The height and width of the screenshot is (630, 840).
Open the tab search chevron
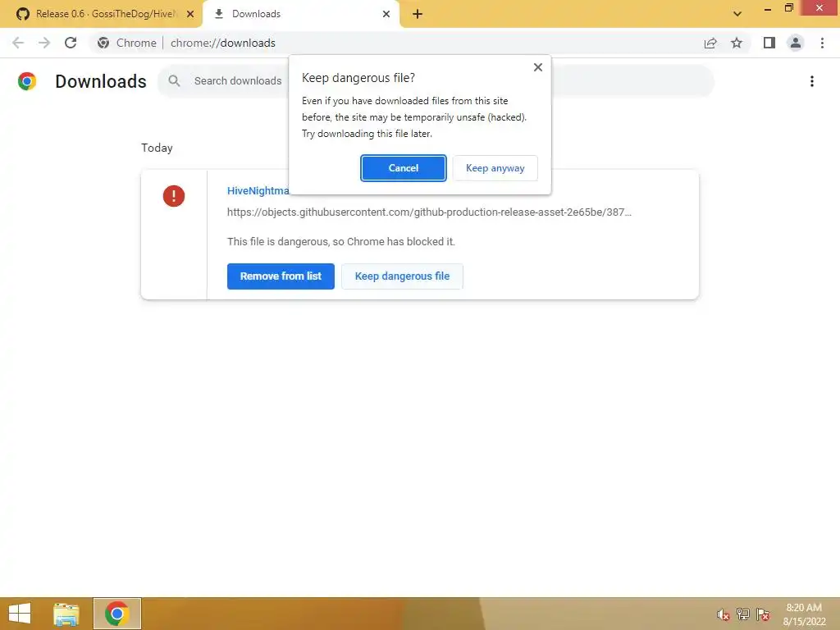coord(737,14)
